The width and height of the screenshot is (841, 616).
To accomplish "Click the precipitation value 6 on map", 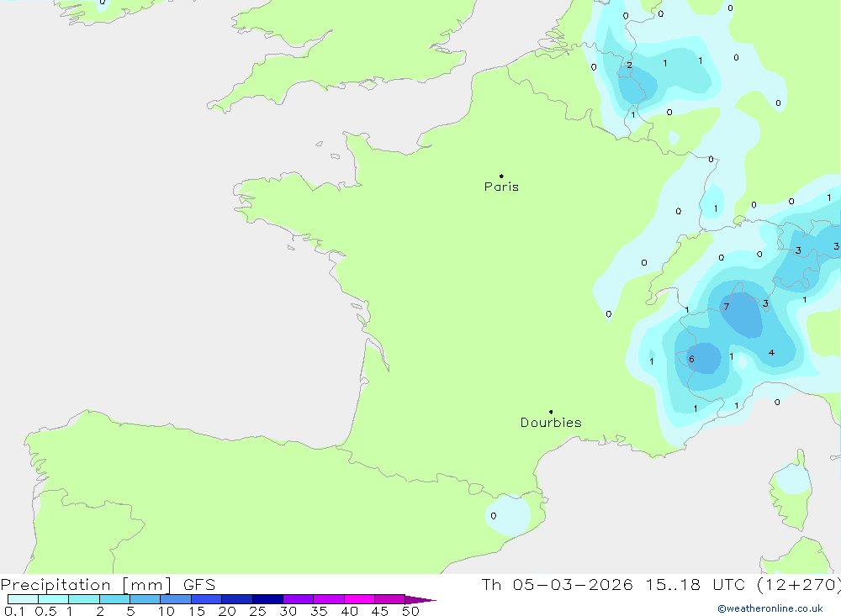I will click(x=691, y=359).
